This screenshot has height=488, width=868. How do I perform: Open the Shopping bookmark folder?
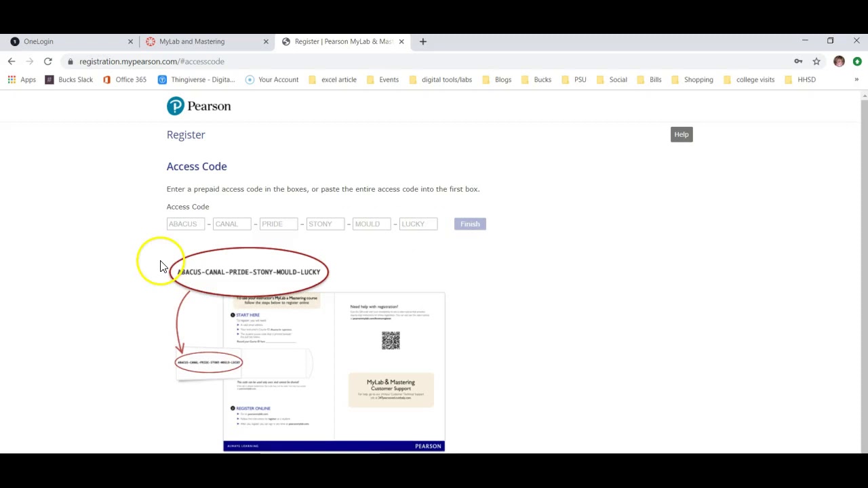692,80
